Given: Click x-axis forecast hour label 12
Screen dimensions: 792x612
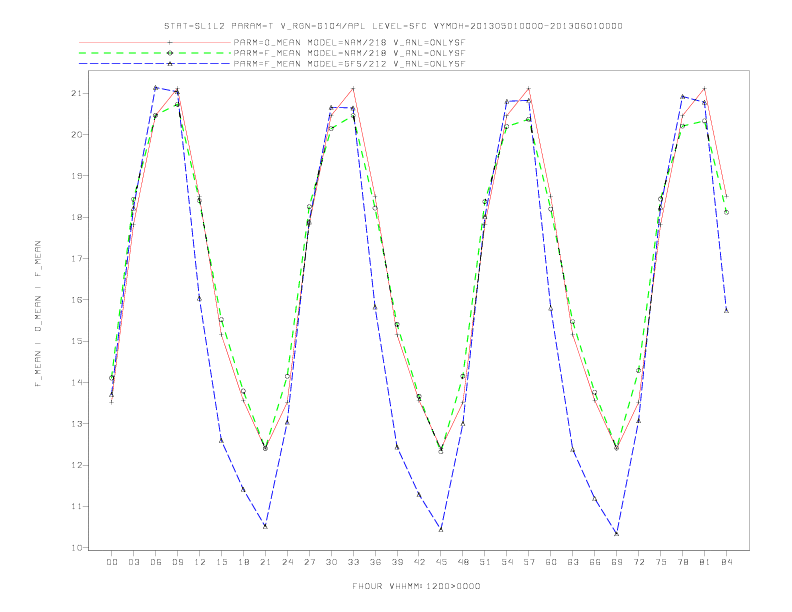Looking at the screenshot, I should point(200,562).
